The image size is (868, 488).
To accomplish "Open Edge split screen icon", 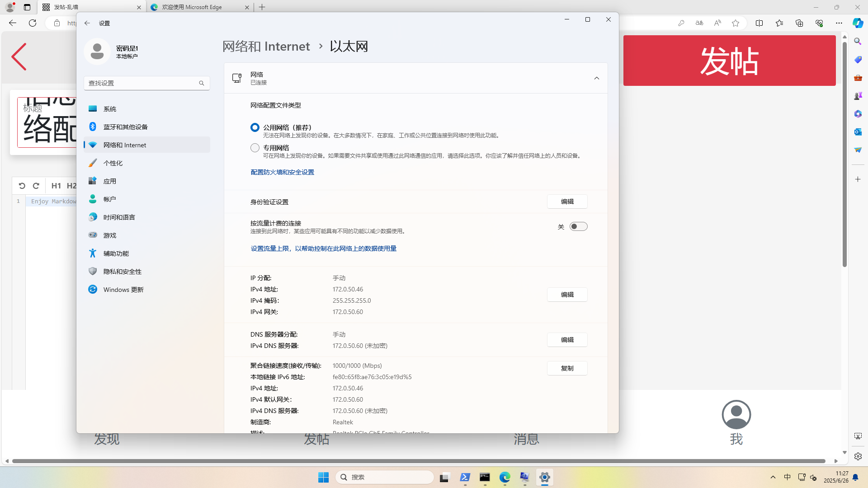I will point(759,23).
